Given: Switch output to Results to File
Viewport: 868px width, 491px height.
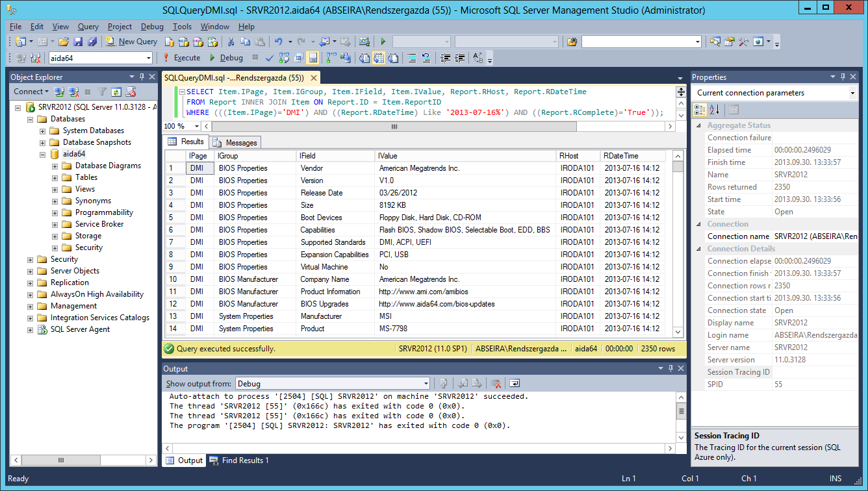Looking at the screenshot, I should pos(393,58).
